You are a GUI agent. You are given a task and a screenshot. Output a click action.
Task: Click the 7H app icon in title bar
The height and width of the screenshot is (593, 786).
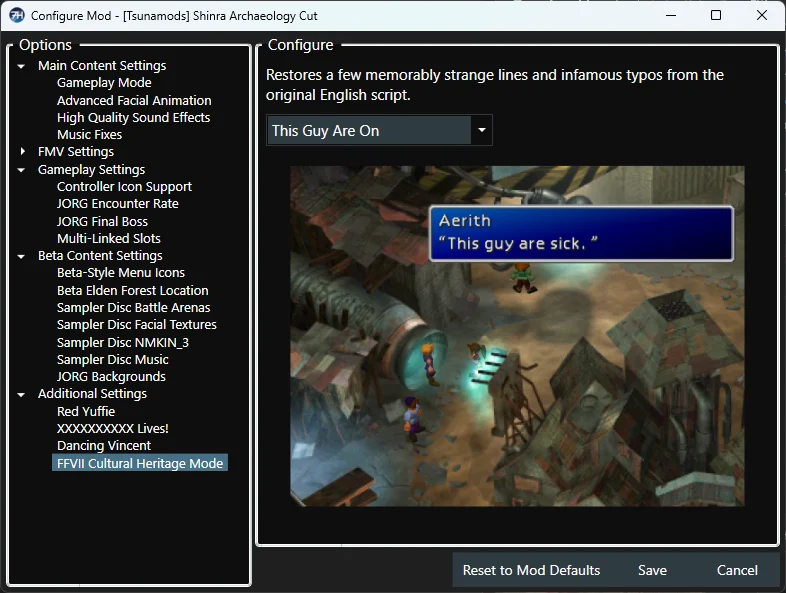[x=17, y=15]
